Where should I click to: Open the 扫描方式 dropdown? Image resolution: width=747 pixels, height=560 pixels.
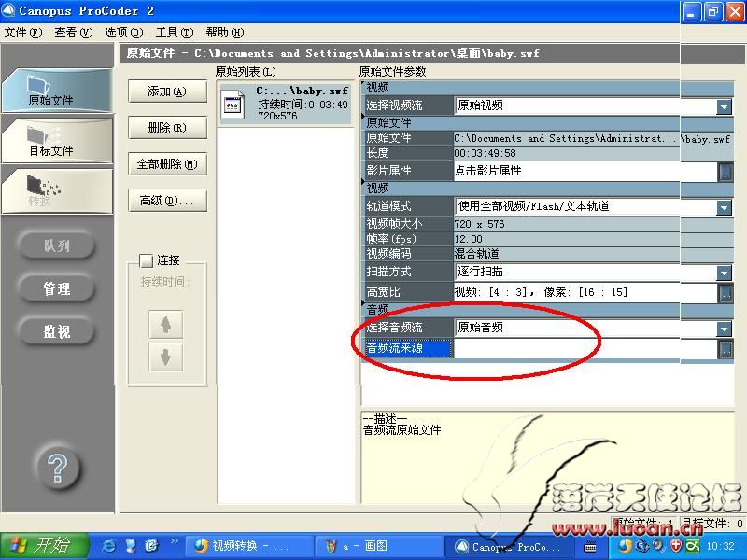pos(725,273)
